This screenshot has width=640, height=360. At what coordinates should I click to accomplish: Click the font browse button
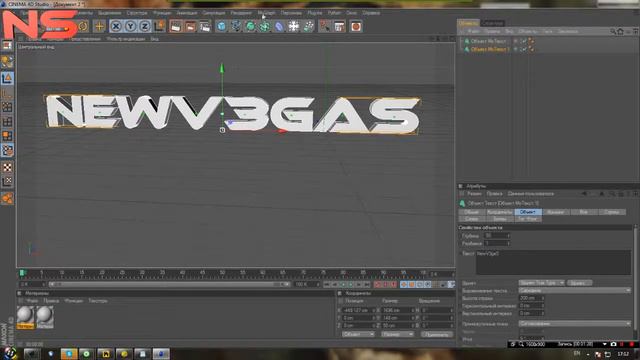[x=579, y=283]
